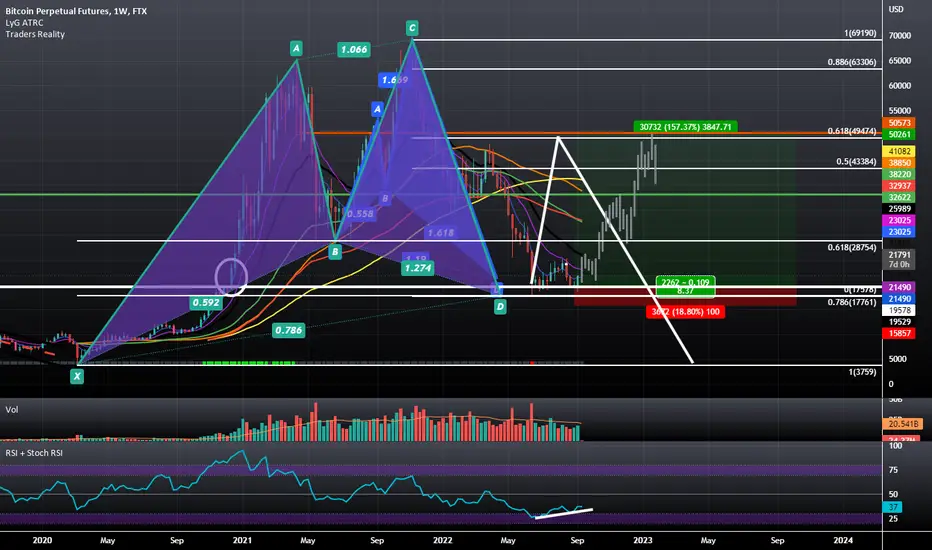Click the green 32622 price tag
This screenshot has width=932, height=550.
coord(899,197)
